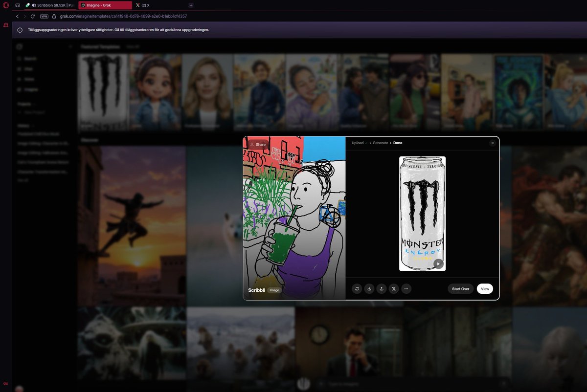Go back with the browser back arrow
This screenshot has width=587, height=392.
[x=18, y=16]
